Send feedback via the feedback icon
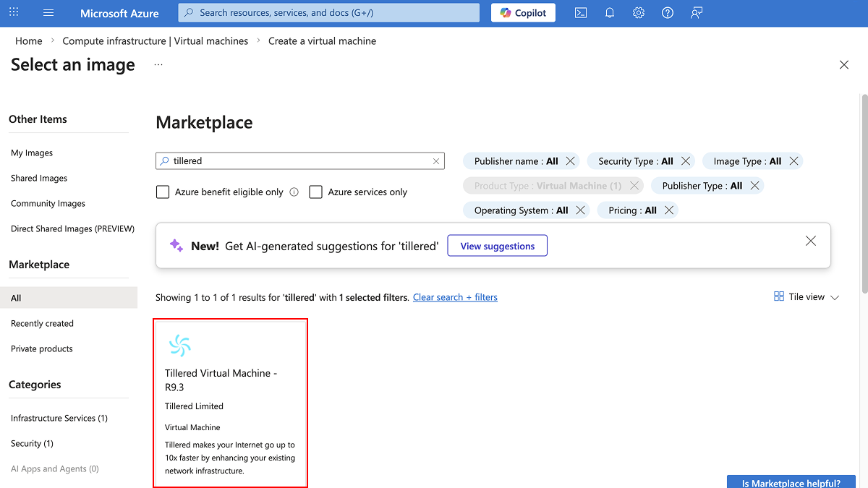Viewport: 868px width, 488px height. tap(696, 12)
